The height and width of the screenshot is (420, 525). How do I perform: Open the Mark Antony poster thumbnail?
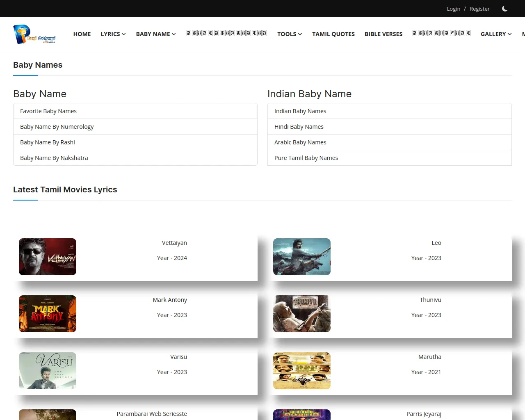(x=48, y=314)
